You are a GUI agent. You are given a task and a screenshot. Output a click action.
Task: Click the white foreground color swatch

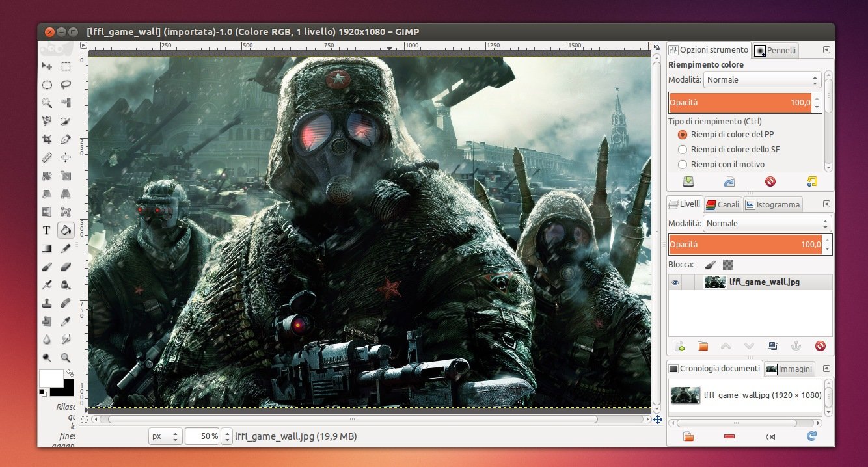(50, 377)
